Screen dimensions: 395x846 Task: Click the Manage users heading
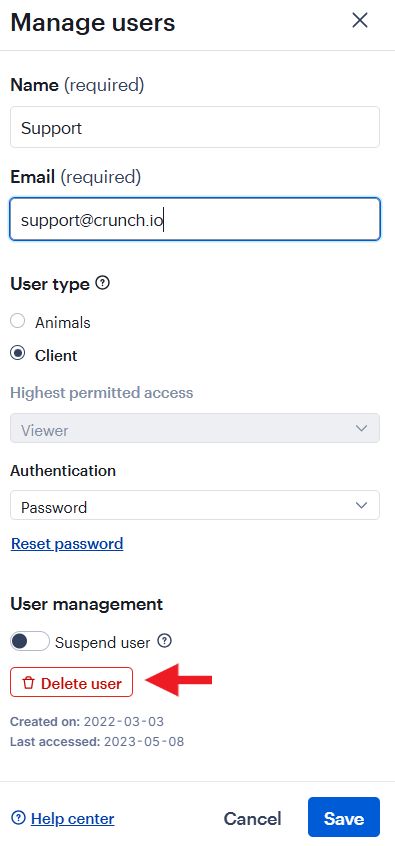pyautogui.click(x=93, y=23)
